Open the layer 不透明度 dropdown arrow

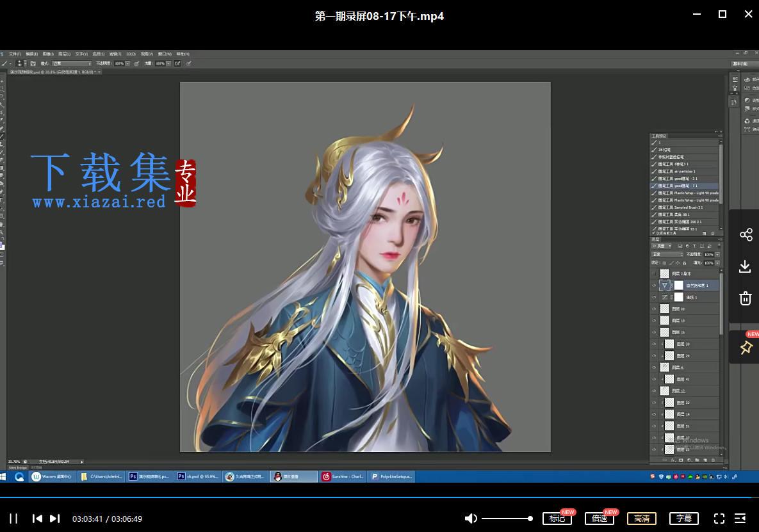(717, 254)
